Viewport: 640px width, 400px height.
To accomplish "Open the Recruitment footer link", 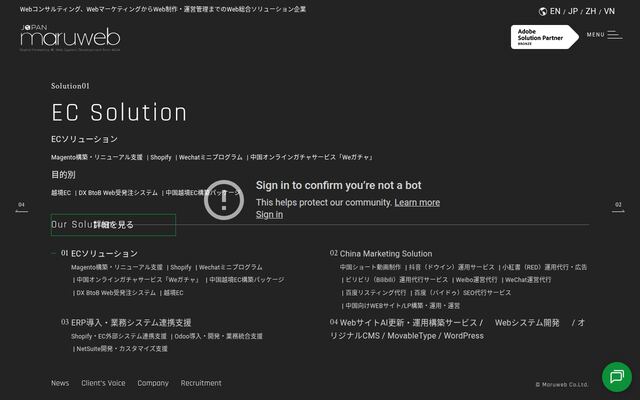I will 201,383.
